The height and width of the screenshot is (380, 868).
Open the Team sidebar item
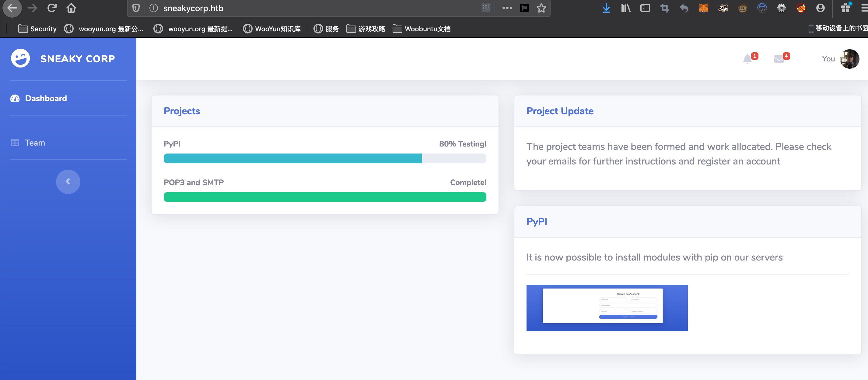(x=35, y=143)
